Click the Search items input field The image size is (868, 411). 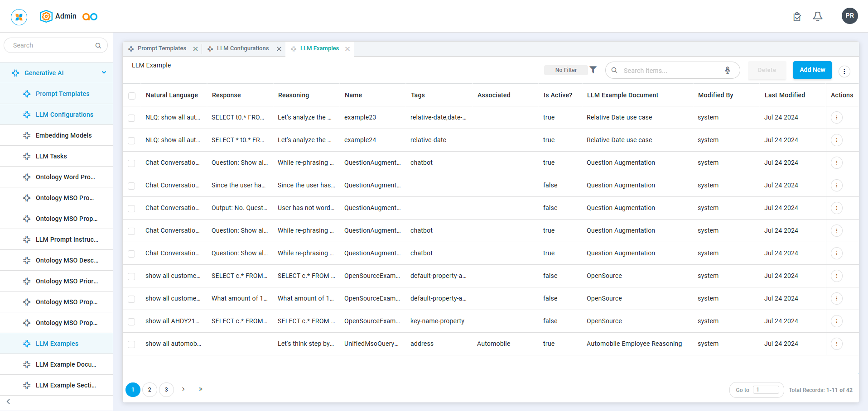(670, 71)
